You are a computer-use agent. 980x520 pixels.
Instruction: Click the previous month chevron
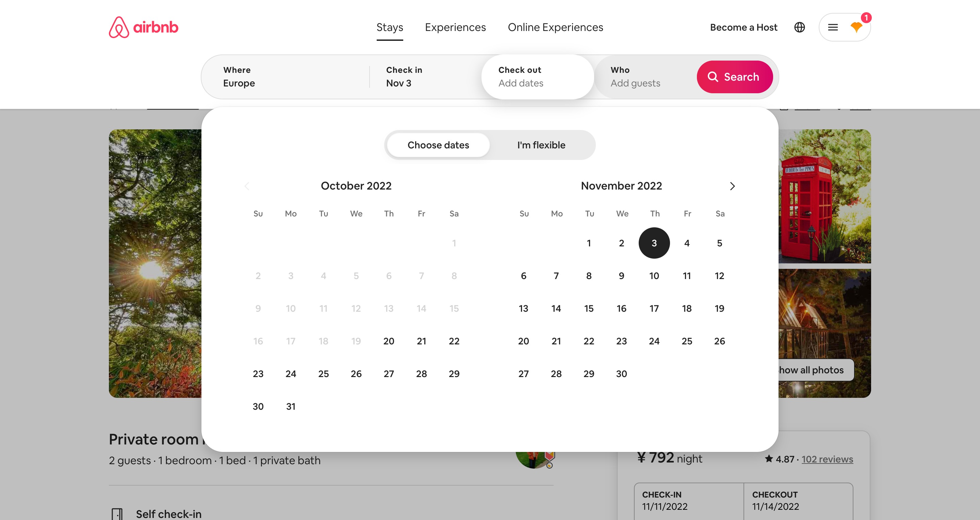click(247, 186)
